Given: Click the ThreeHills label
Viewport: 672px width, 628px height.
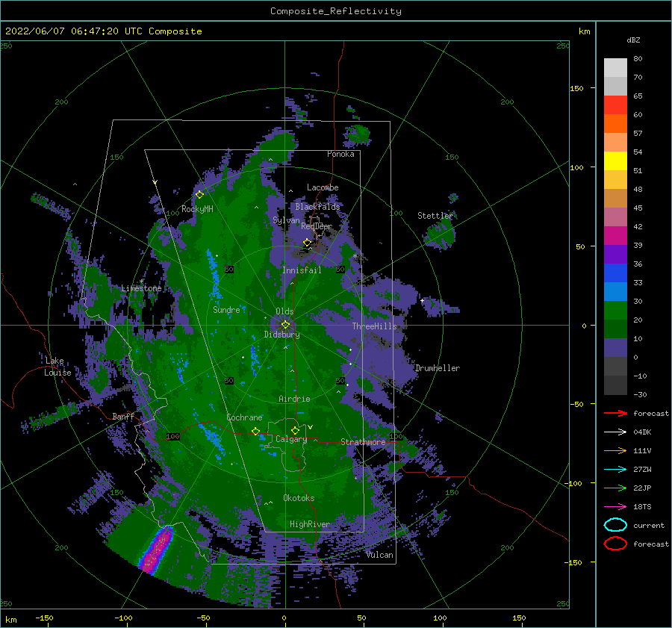Looking at the screenshot, I should [x=375, y=326].
